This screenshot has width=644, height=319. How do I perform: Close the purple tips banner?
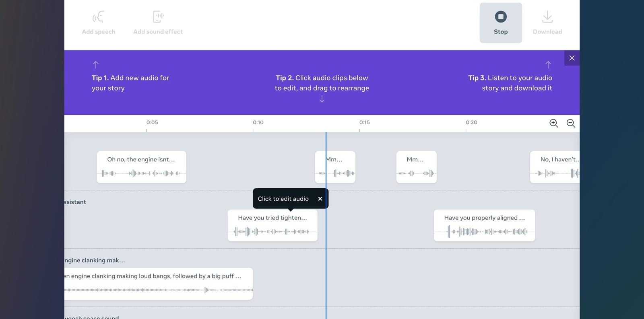point(572,58)
